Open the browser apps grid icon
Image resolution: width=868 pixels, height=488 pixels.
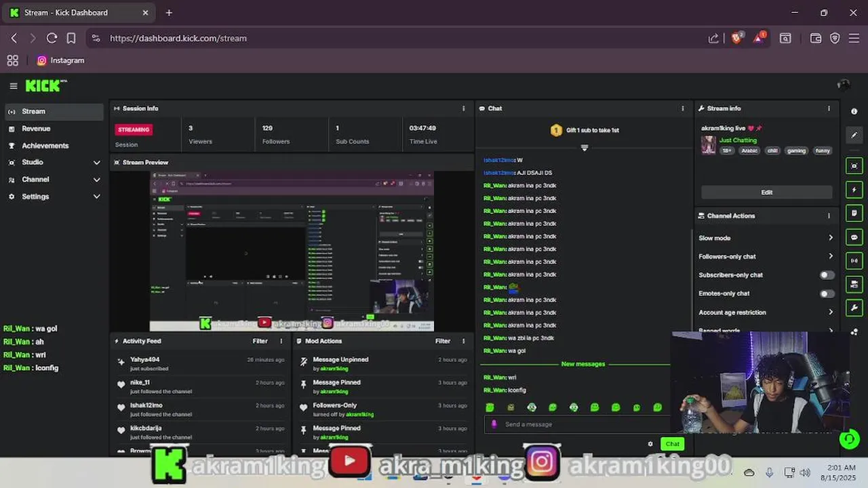point(12,60)
